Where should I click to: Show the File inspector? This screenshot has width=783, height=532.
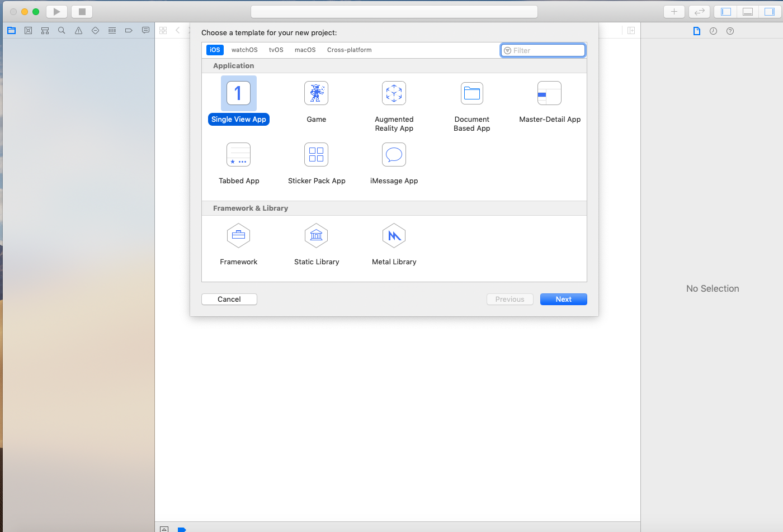pyautogui.click(x=696, y=31)
